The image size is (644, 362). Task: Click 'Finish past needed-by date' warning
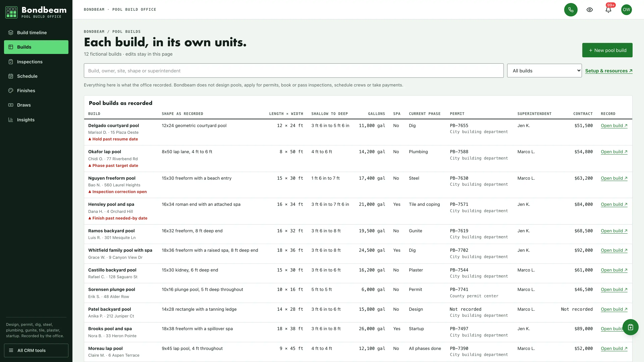(118, 218)
